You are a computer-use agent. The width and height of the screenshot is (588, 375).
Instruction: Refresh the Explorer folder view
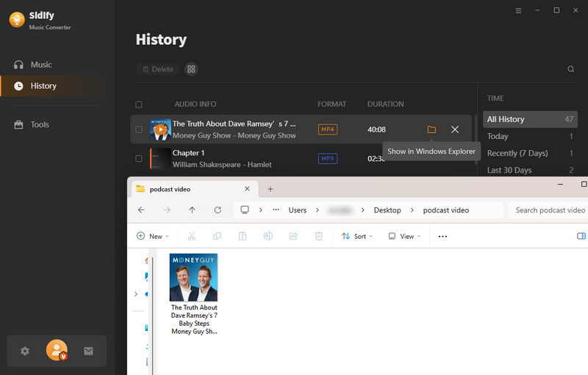pyautogui.click(x=218, y=210)
